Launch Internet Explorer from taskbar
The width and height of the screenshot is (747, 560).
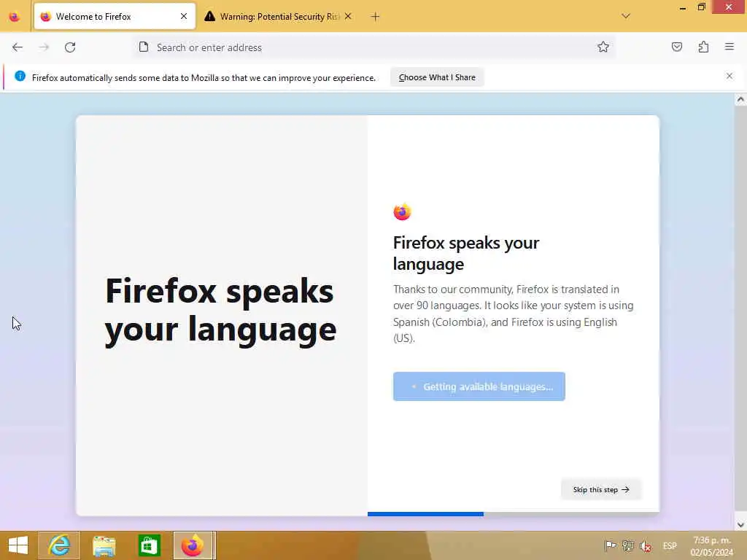[59, 545]
